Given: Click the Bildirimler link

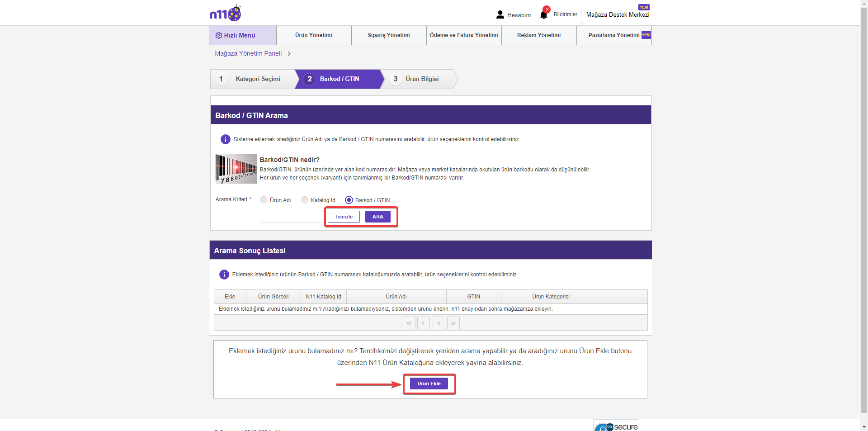Looking at the screenshot, I should 565,14.
